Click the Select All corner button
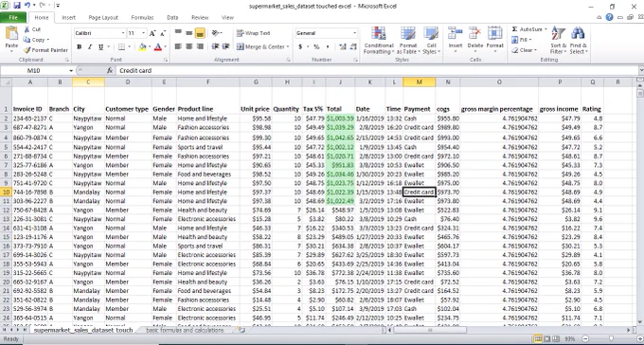Viewport: 644px width, 345px height. (x=7, y=82)
